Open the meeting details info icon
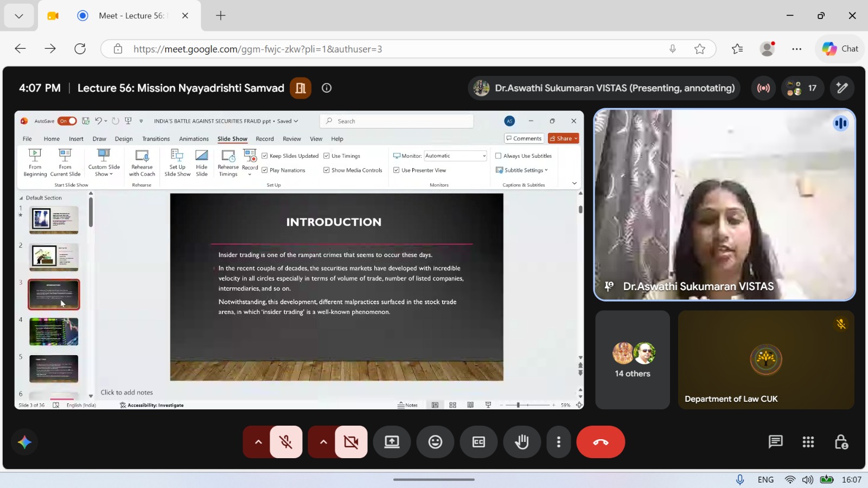The image size is (868, 488). 327,88
